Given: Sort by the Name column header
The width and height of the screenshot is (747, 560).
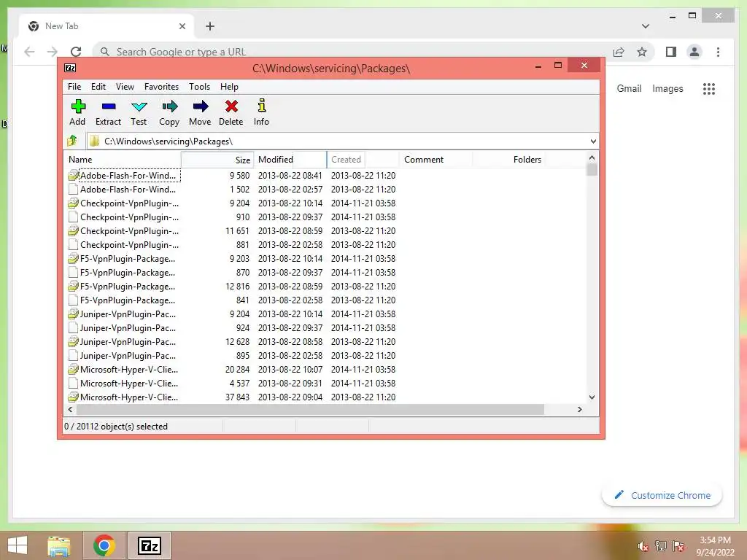Looking at the screenshot, I should (123, 160).
